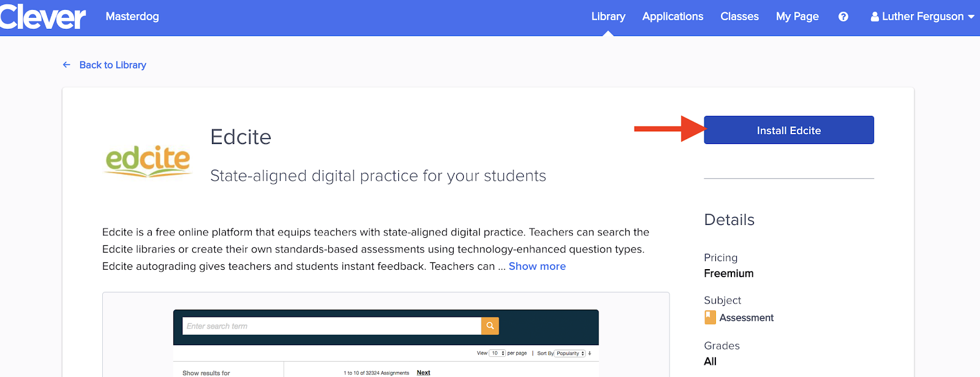The image size is (980, 377).
Task: Click the Details heading
Action: point(729,219)
